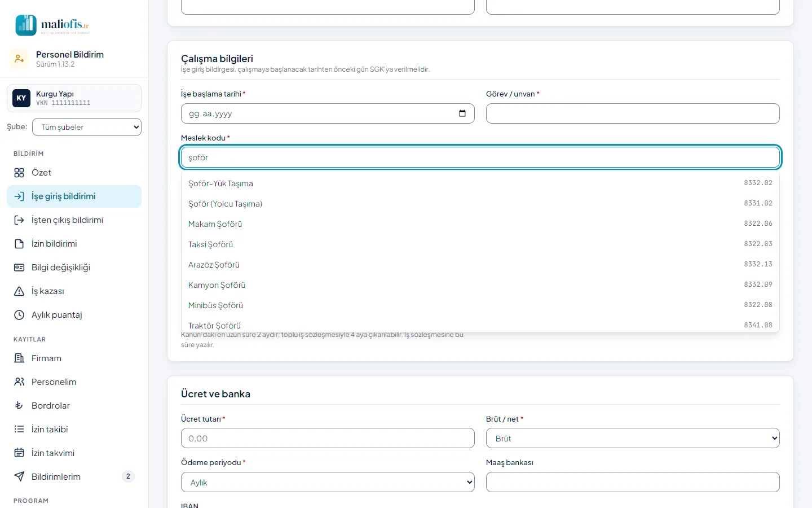Open the Brüt / net dropdown

pyautogui.click(x=633, y=438)
